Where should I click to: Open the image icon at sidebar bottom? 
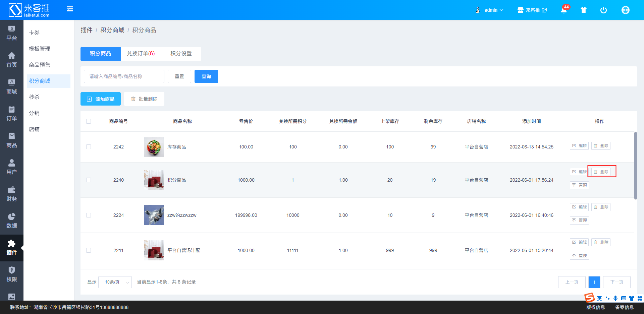pyautogui.click(x=12, y=297)
